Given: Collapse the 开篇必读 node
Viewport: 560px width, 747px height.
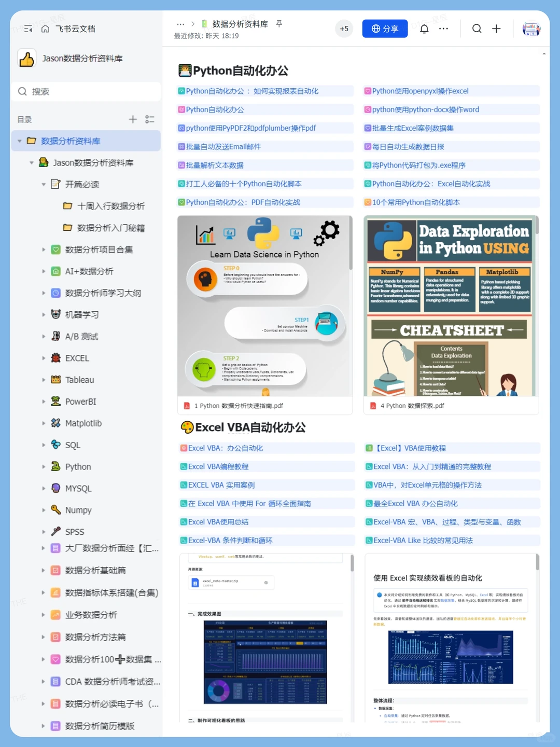Looking at the screenshot, I should click(44, 185).
